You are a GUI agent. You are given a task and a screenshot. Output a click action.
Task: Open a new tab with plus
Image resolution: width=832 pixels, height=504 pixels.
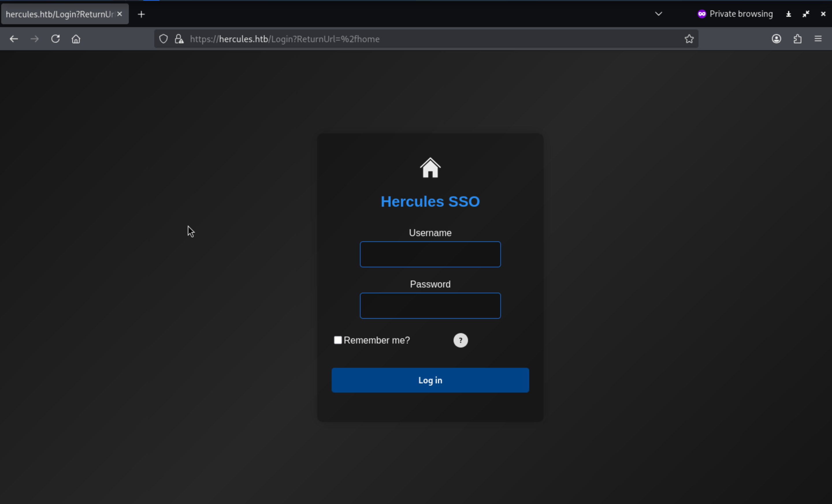click(x=142, y=14)
